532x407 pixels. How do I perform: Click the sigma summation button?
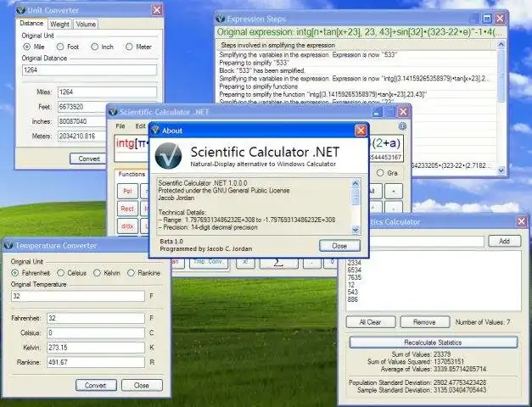point(278,262)
